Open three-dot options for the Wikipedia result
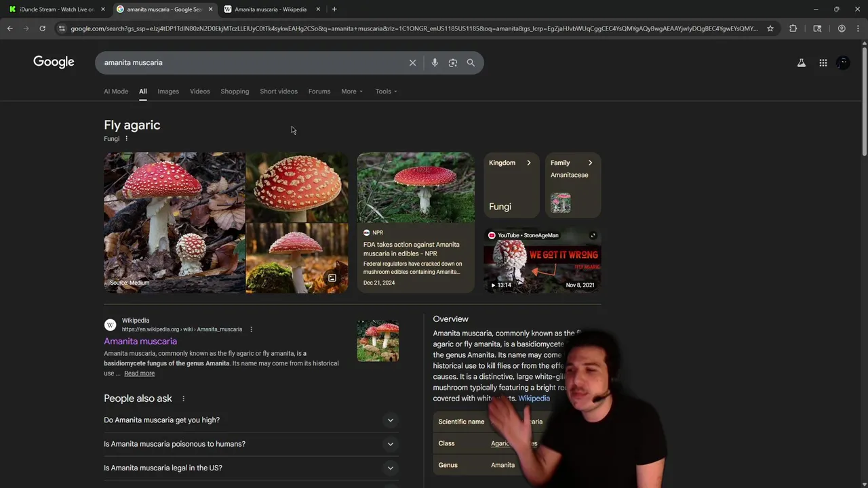The height and width of the screenshot is (488, 868). click(x=251, y=329)
